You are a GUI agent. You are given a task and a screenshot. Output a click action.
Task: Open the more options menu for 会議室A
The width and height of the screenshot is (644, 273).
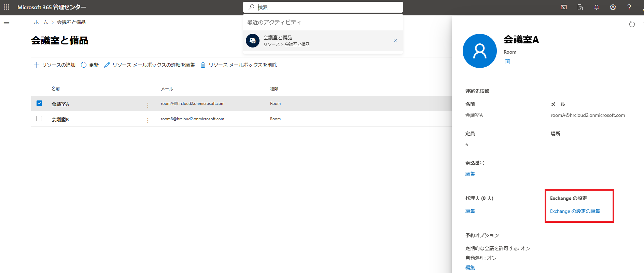148,105
